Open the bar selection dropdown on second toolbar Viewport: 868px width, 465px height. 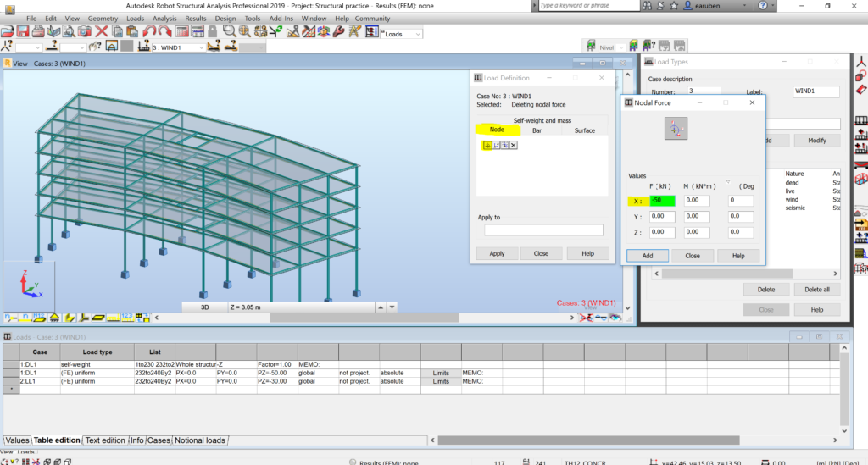[81, 47]
